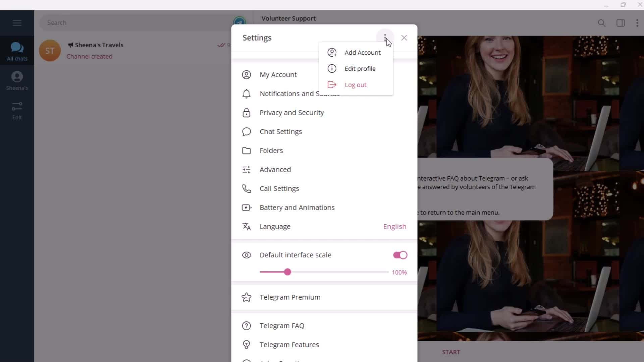Open Privacy and Security settings
This screenshot has height=362, width=644.
[292, 112]
